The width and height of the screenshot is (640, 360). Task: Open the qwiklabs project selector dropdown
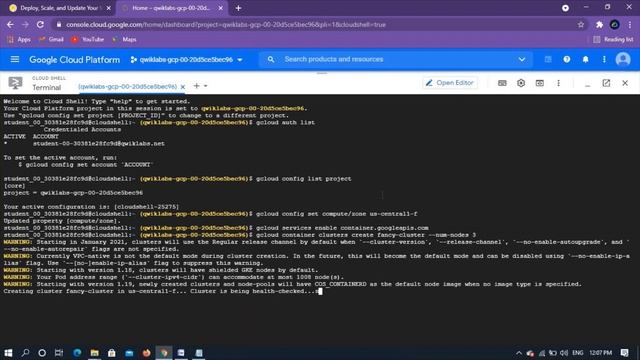point(186,60)
